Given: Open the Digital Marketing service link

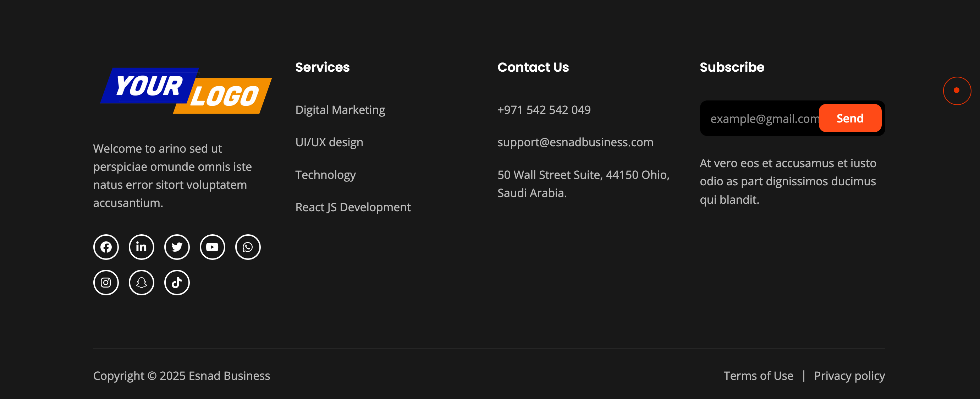Looking at the screenshot, I should coord(340,110).
